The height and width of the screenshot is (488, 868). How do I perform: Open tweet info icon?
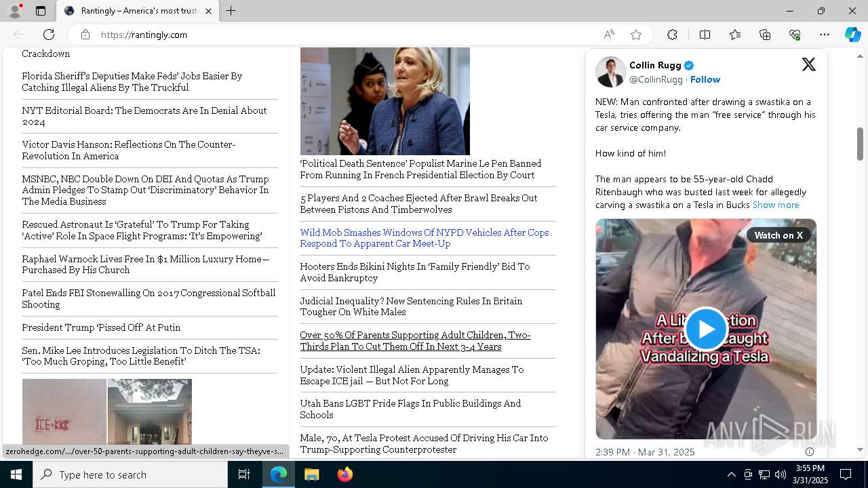pos(809,451)
